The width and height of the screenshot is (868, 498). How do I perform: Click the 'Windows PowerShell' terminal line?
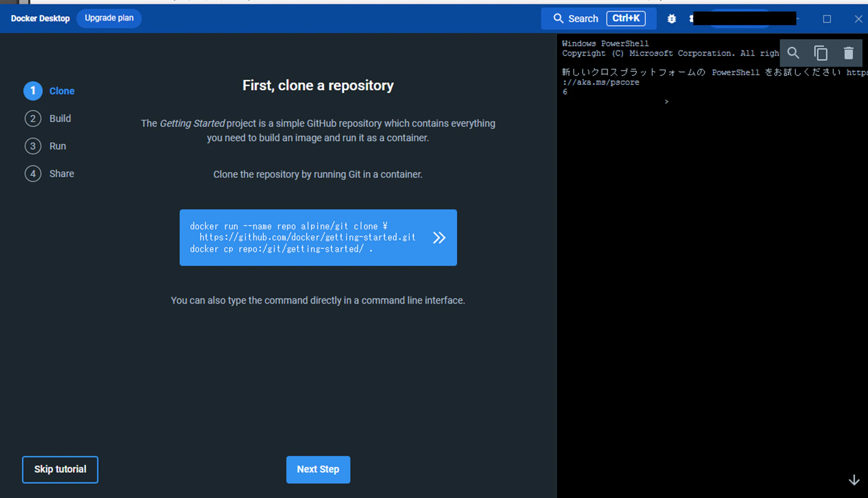click(605, 43)
